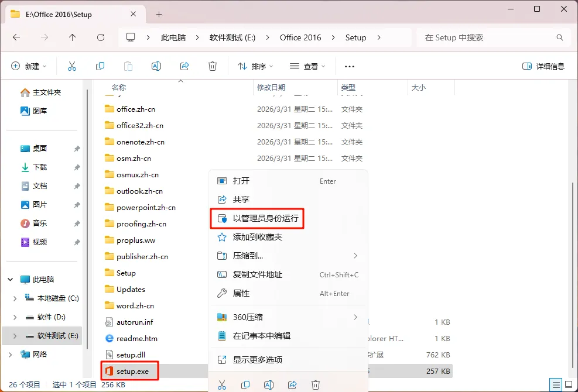The height and width of the screenshot is (392, 578).
Task: Click the Rename icon in the toolbar
Action: click(x=156, y=66)
